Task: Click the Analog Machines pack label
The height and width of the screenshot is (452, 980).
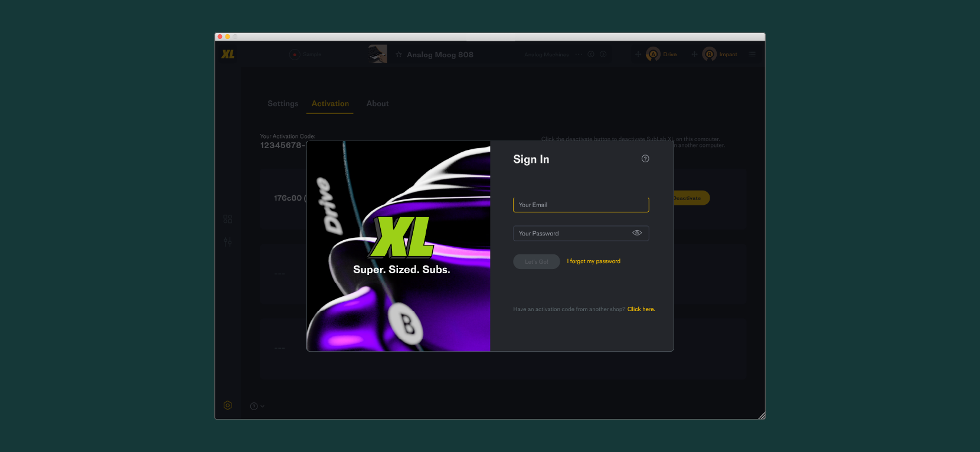Action: point(547,54)
